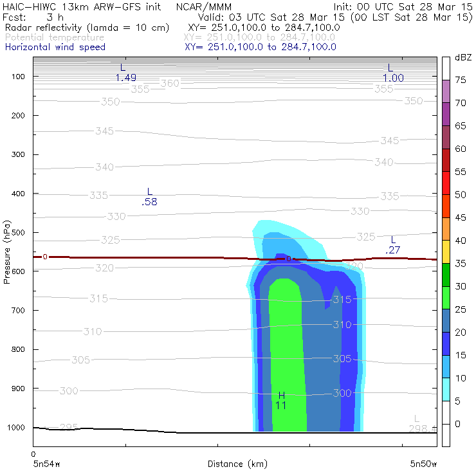Click the "HAIC-HIWC 13km ARW-GFS init" title

(x=81, y=6)
